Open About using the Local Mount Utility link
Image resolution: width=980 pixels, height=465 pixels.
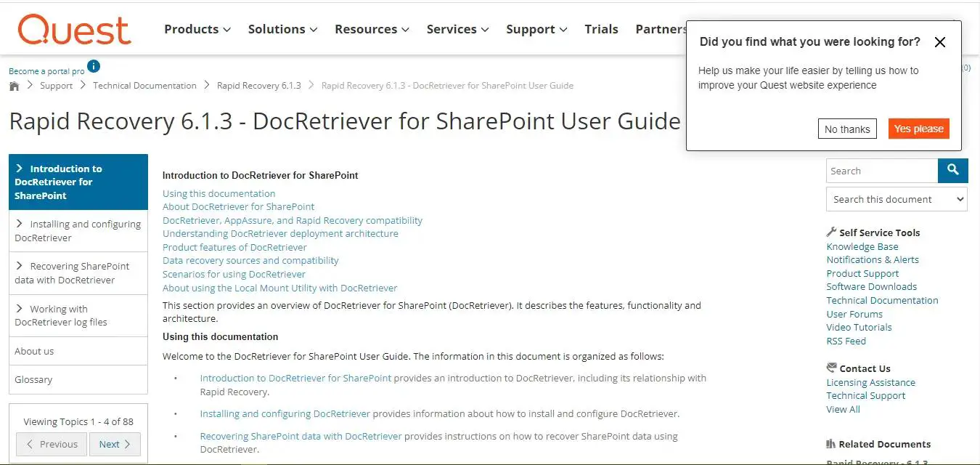point(279,288)
